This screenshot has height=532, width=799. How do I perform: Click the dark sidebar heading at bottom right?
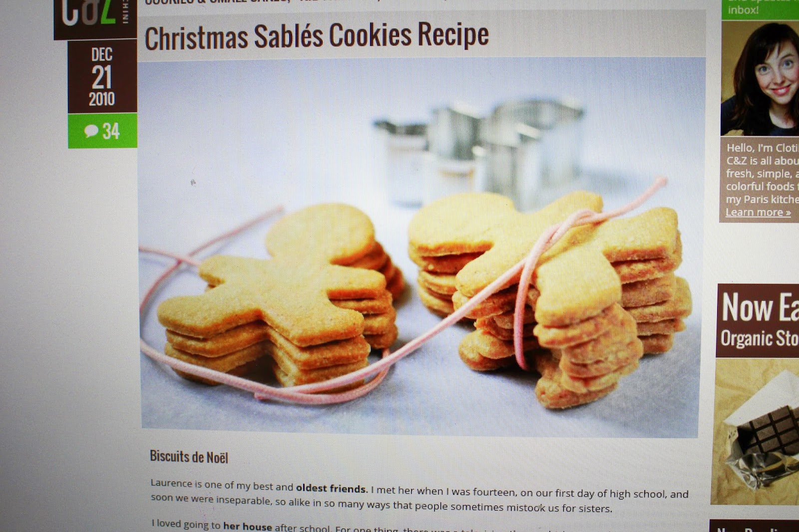[x=755, y=526]
